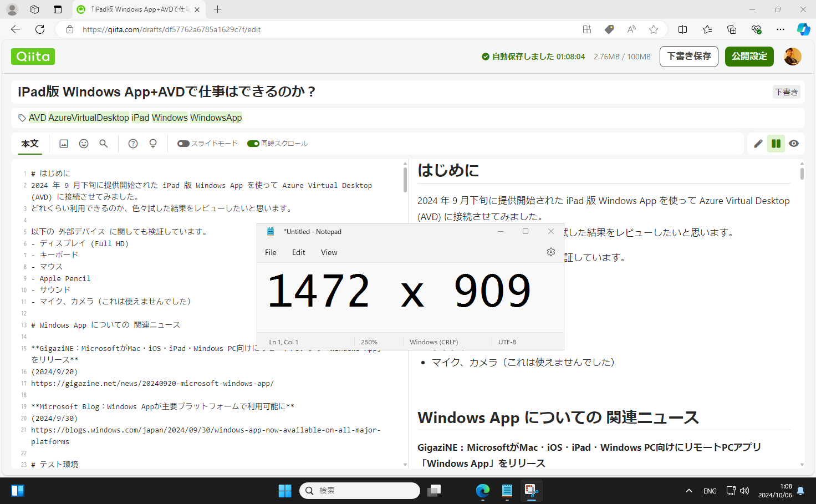Open the Edge browser settings menu
The height and width of the screenshot is (504, 816).
781,29
